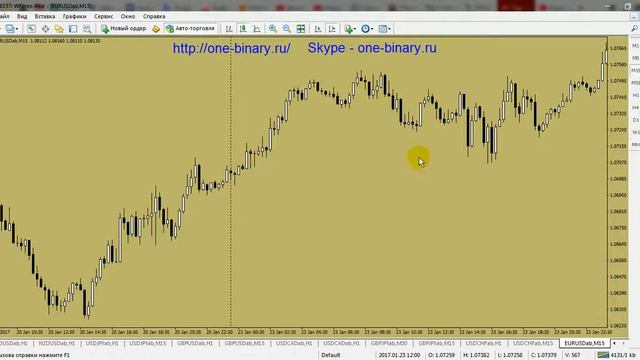Switch to the GBPUSDab,H1 chart tab
Viewport: 640px width, 360px height.
click(x=195, y=344)
